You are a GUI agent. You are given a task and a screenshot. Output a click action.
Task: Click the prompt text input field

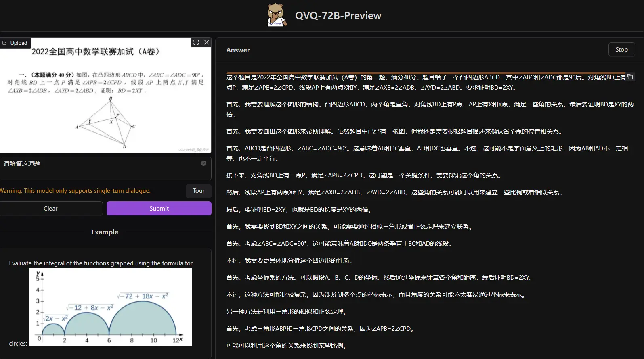(105, 168)
